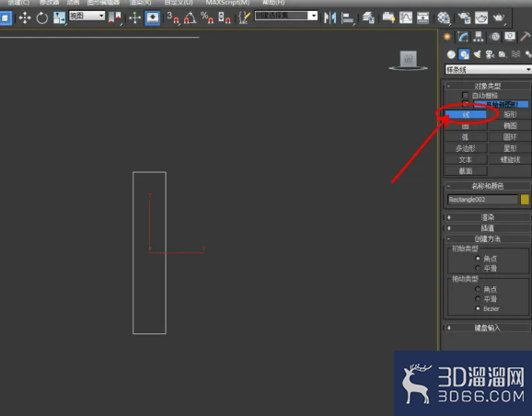The width and height of the screenshot is (532, 416).
Task: Toggle the start new shape checkbox
Action: (x=465, y=104)
